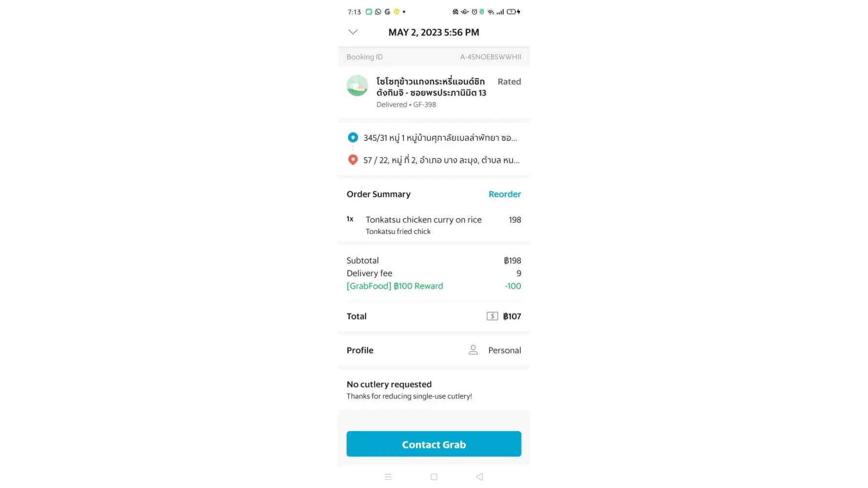Select the Booking ID code
868x488 pixels.
coord(490,57)
